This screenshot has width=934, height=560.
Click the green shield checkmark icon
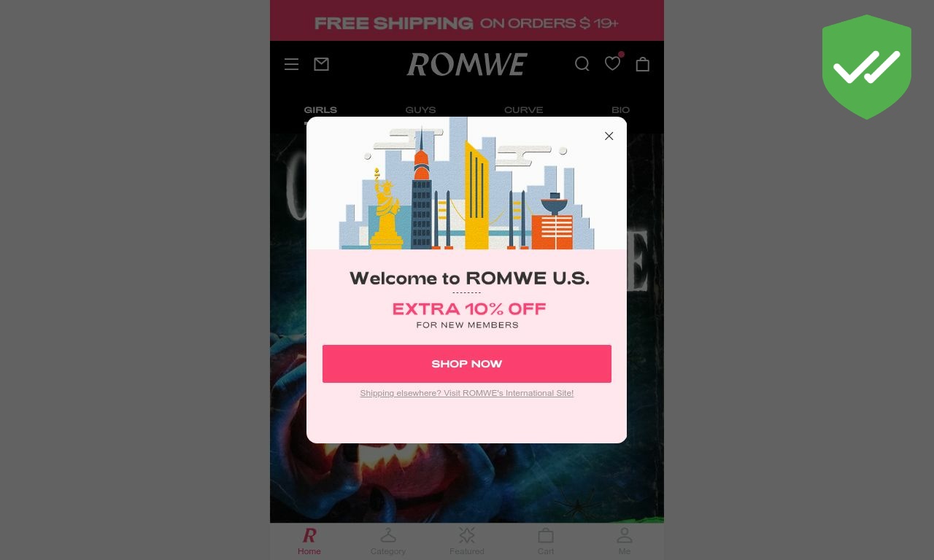tap(867, 66)
